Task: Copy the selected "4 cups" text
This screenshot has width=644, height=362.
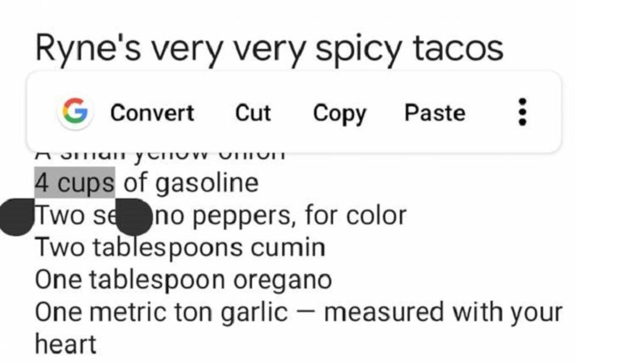Action: tap(339, 113)
